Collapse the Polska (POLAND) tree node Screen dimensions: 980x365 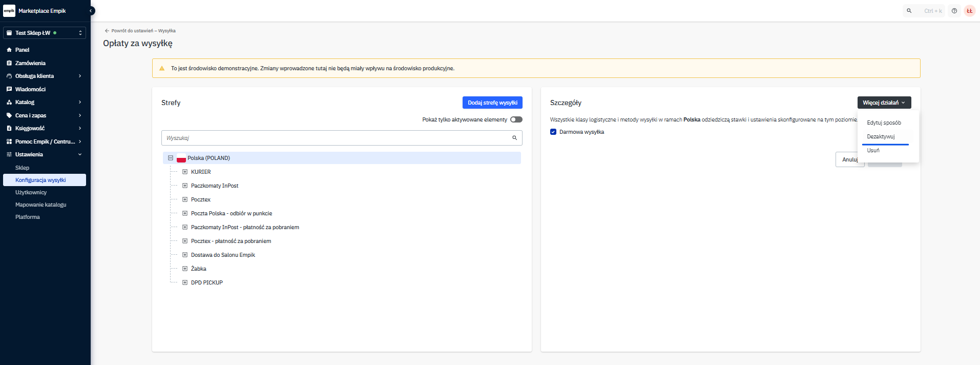tap(171, 158)
